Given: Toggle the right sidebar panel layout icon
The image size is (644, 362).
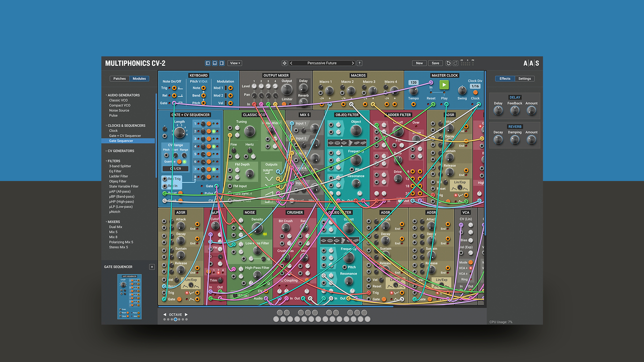Looking at the screenshot, I should (x=222, y=63).
